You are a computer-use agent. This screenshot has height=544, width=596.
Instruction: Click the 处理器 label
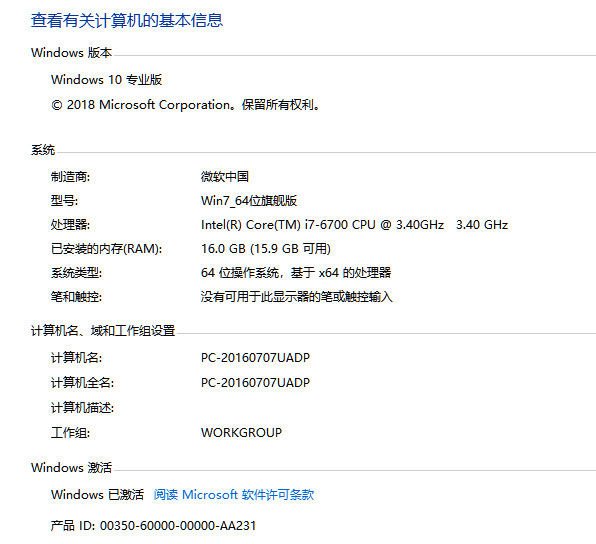[70, 225]
